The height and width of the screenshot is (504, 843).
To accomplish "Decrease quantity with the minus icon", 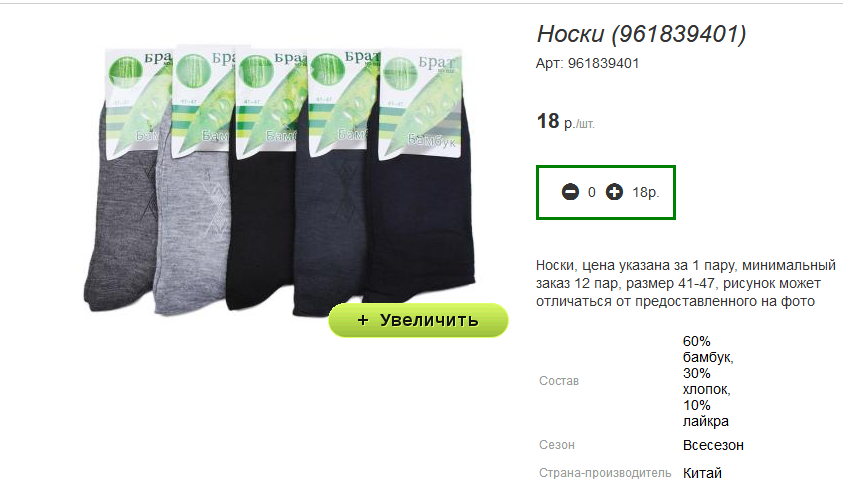I will point(570,191).
